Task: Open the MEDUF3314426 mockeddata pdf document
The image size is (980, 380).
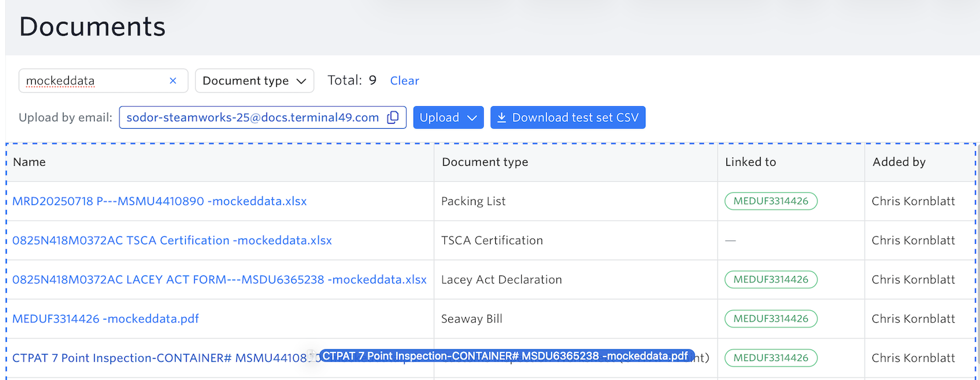Action: (x=106, y=319)
